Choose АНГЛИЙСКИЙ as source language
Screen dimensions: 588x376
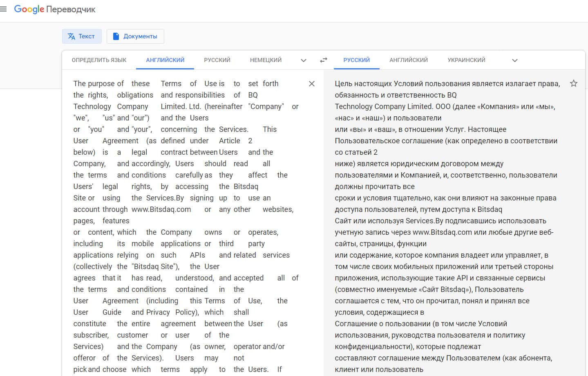point(165,60)
